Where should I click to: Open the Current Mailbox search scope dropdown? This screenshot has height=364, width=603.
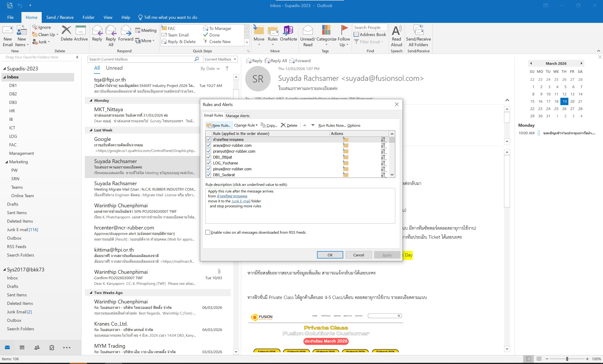pos(235,59)
